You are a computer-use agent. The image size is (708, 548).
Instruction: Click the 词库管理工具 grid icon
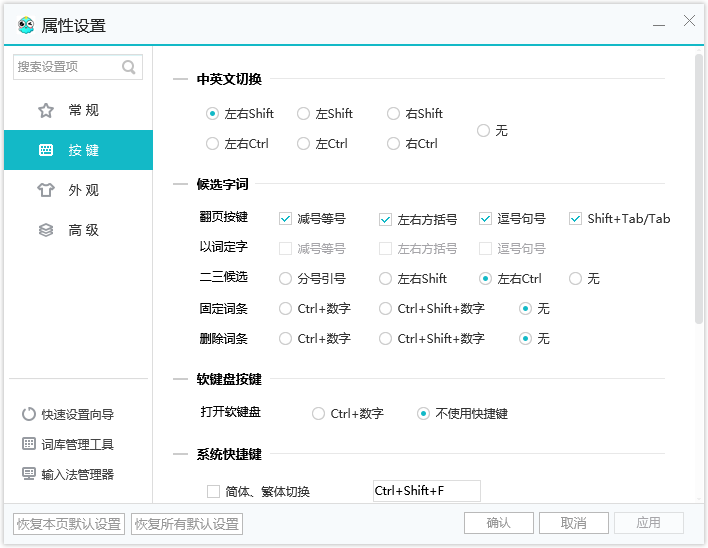[28, 444]
